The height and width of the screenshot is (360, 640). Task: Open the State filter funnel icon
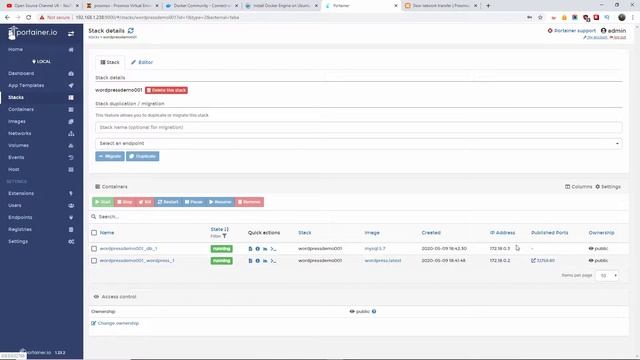pyautogui.click(x=224, y=236)
